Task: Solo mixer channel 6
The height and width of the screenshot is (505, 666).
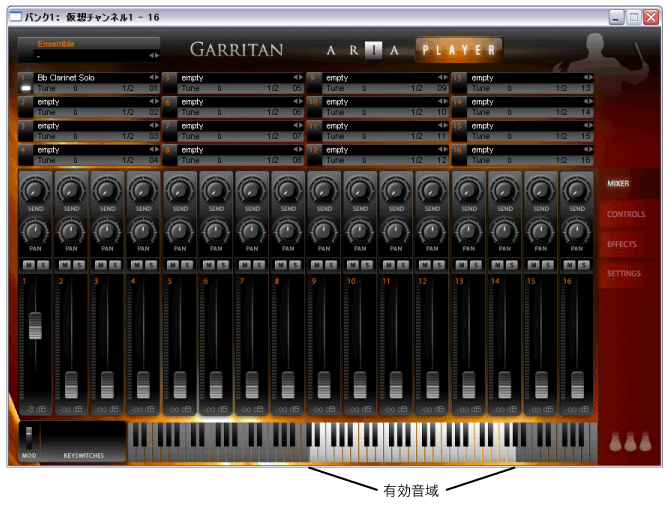Action: tap(223, 265)
